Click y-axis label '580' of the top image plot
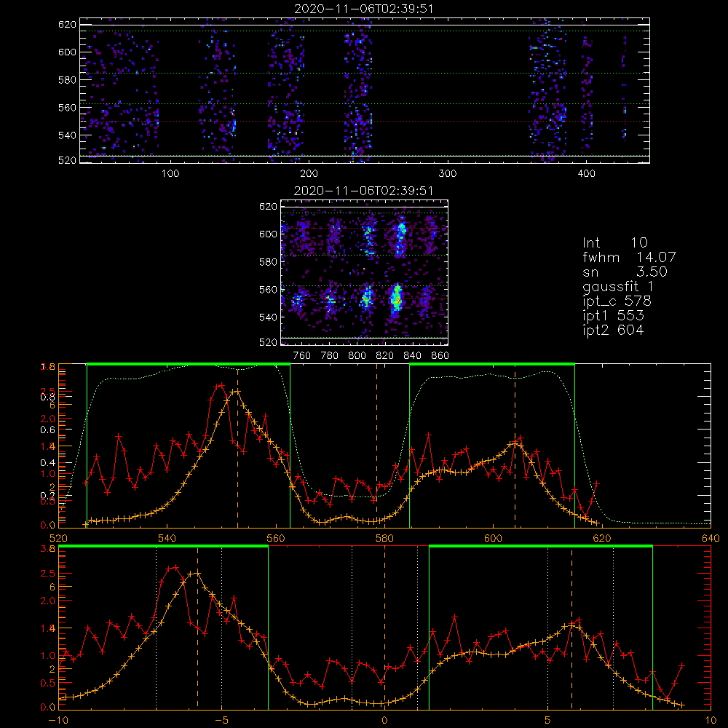The width and height of the screenshot is (728, 728). coord(67,79)
